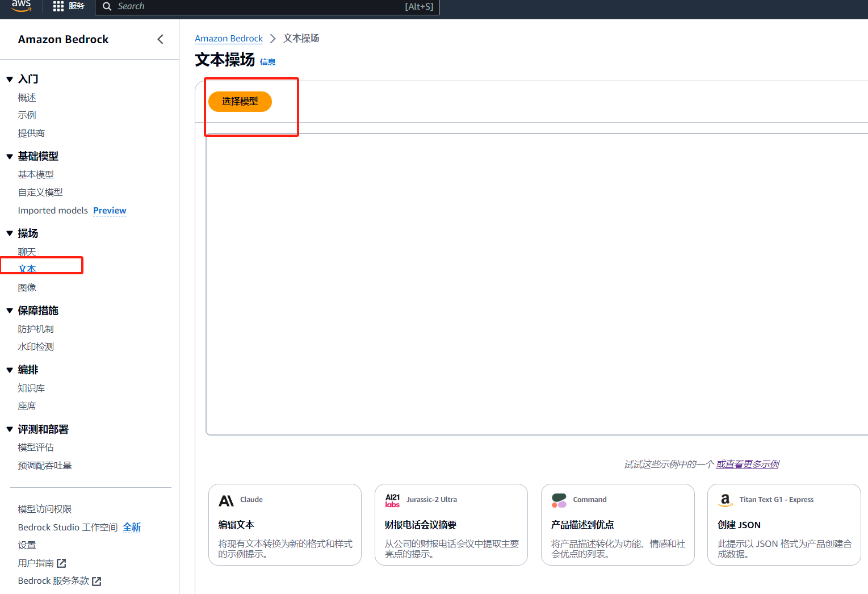Open 设置 in the sidebar
This screenshot has width=868, height=594.
(27, 545)
